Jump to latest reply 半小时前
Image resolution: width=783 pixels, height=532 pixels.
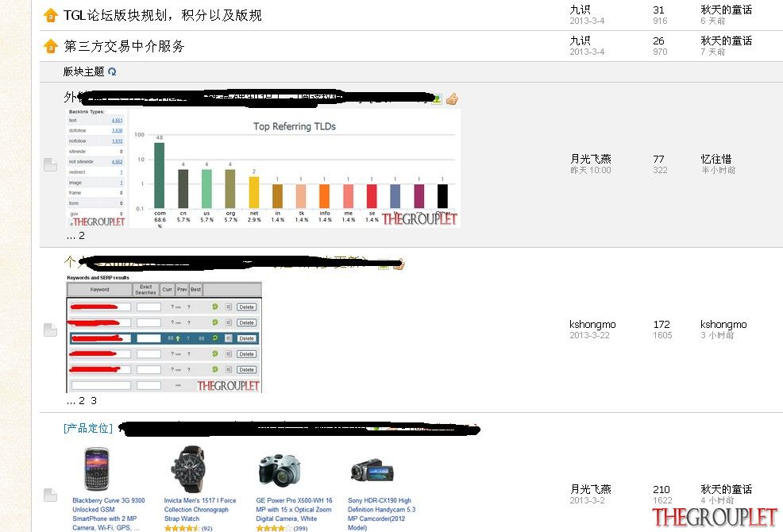pos(718,171)
